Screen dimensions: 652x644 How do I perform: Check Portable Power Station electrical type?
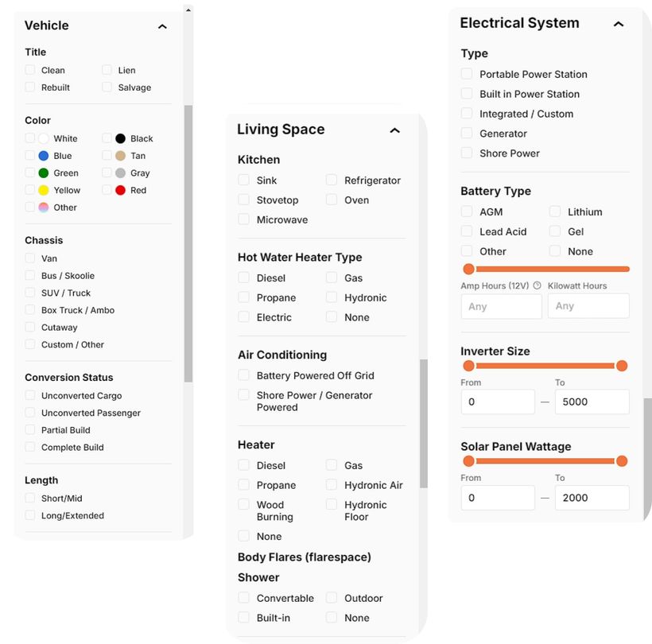(467, 74)
